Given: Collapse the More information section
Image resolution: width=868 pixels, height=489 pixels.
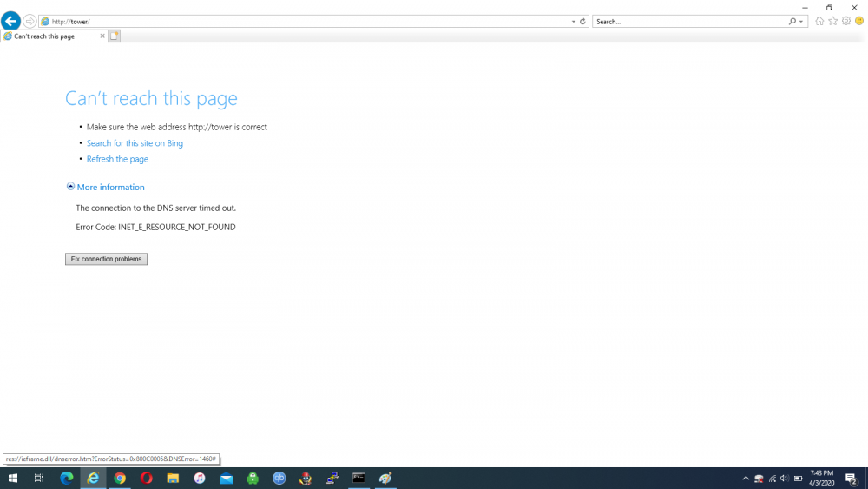Looking at the screenshot, I should click(110, 188).
